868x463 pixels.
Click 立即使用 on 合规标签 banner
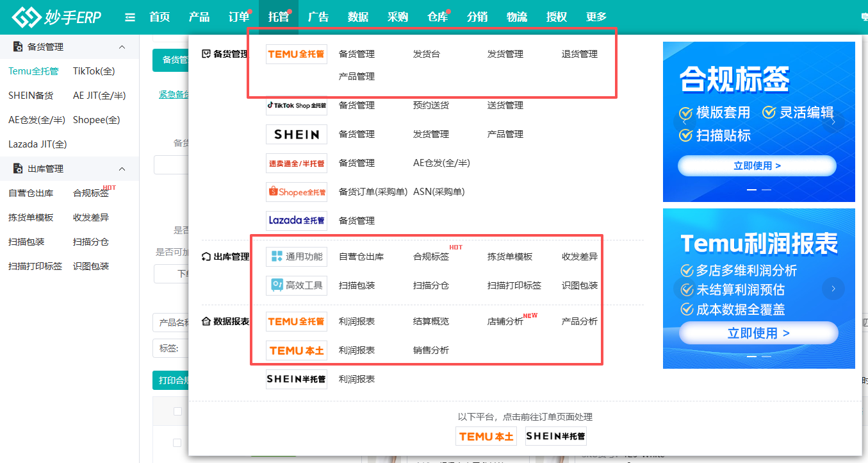757,165
